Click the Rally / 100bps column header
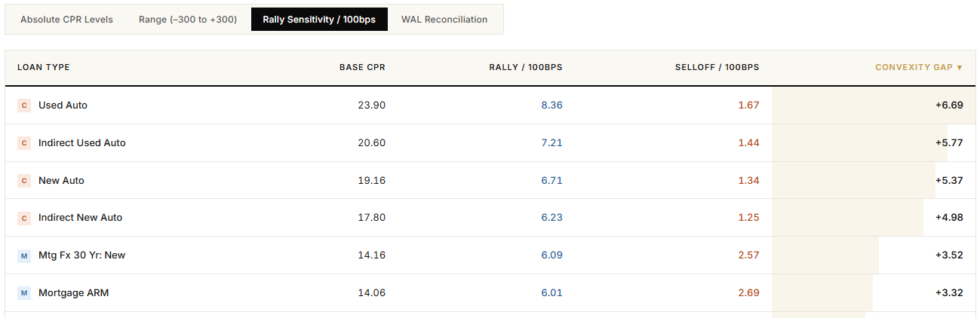Screen dimensions: 980x318 (525, 68)
